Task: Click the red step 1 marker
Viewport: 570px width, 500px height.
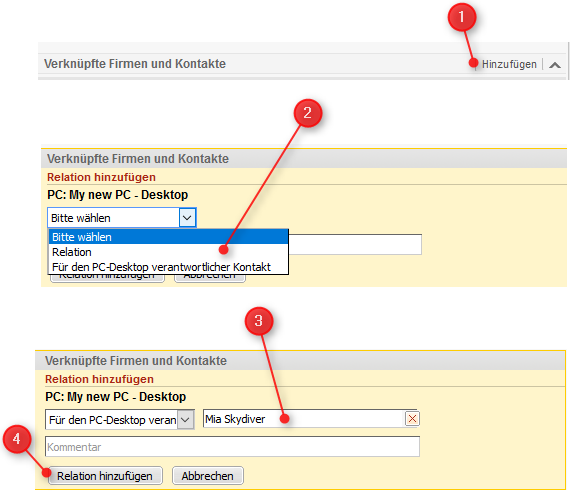Action: click(x=462, y=17)
